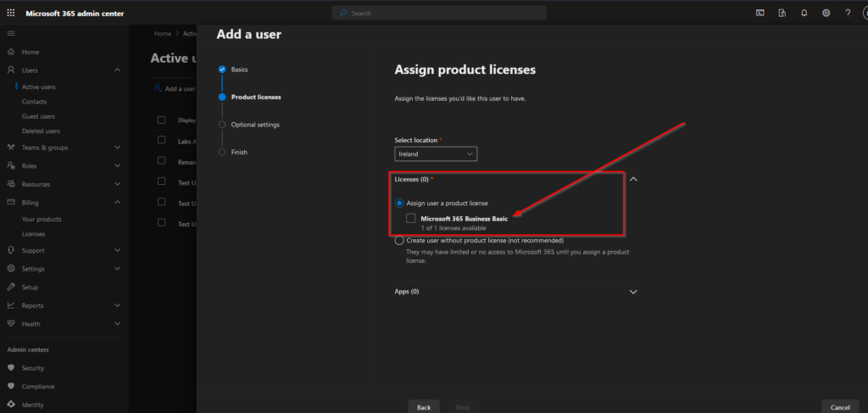This screenshot has height=413, width=868.
Task: Collapse the Billing chevron
Action: (x=117, y=203)
